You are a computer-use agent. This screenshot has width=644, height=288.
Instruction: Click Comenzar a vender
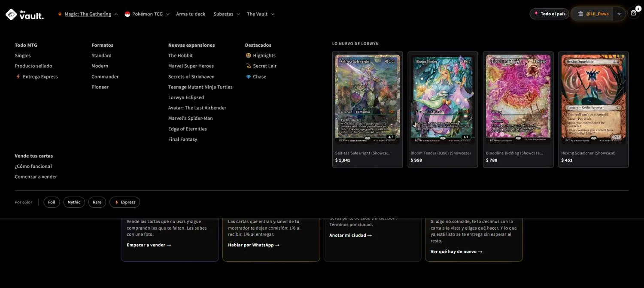(36, 177)
